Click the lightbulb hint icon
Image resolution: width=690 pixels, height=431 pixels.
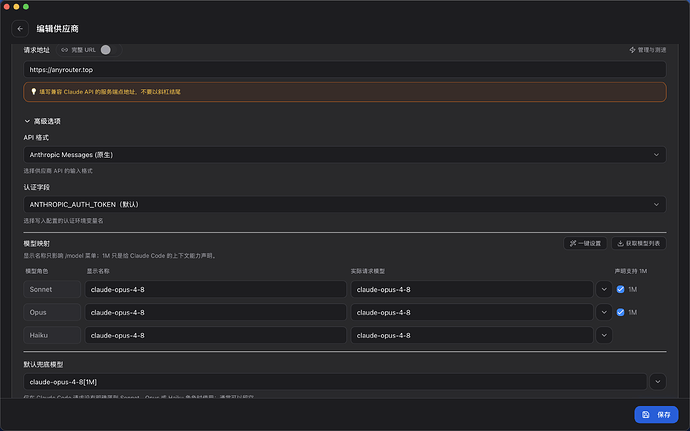tap(33, 92)
